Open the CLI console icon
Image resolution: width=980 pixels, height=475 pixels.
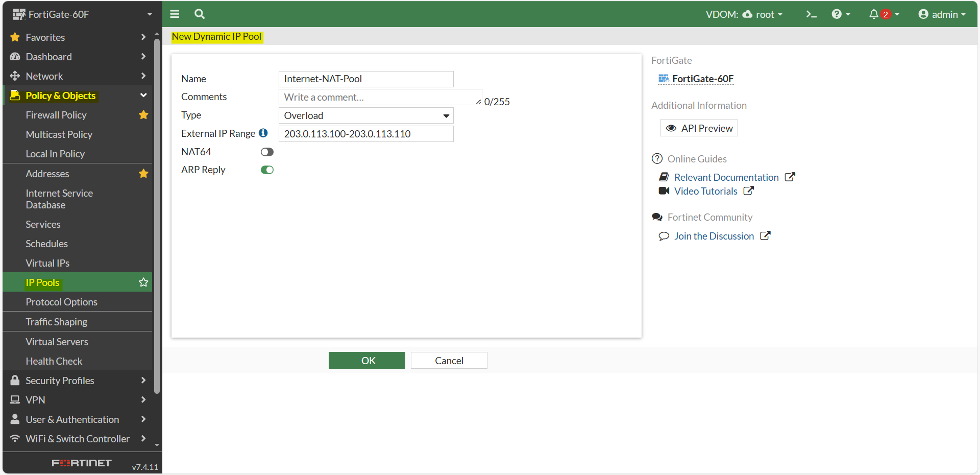[x=811, y=14]
